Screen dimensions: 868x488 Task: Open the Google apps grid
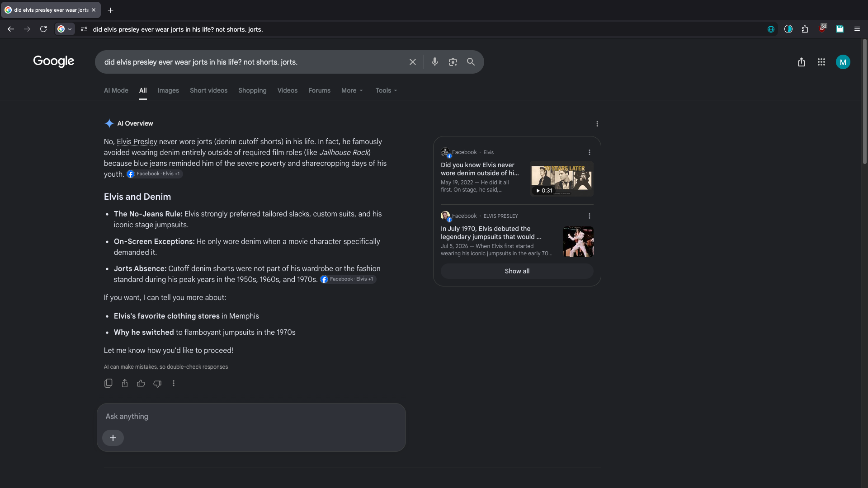tap(821, 62)
